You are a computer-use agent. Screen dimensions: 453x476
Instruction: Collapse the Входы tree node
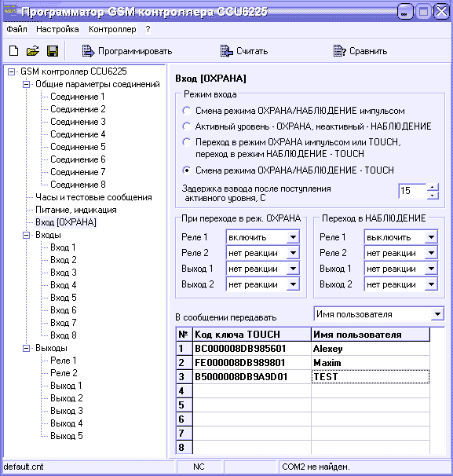[27, 236]
